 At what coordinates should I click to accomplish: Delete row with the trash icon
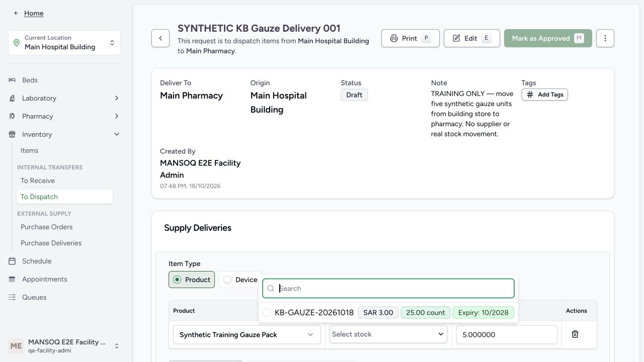coord(575,334)
